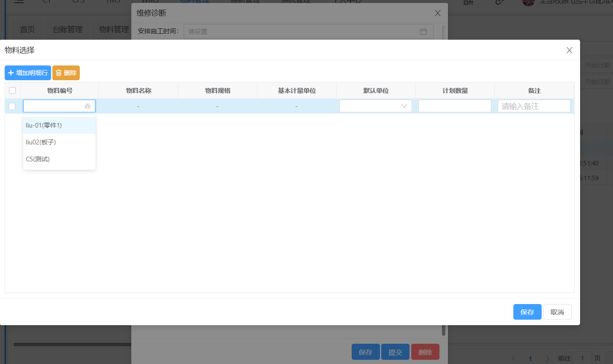Click the 请输入备注 remark field

coord(534,106)
